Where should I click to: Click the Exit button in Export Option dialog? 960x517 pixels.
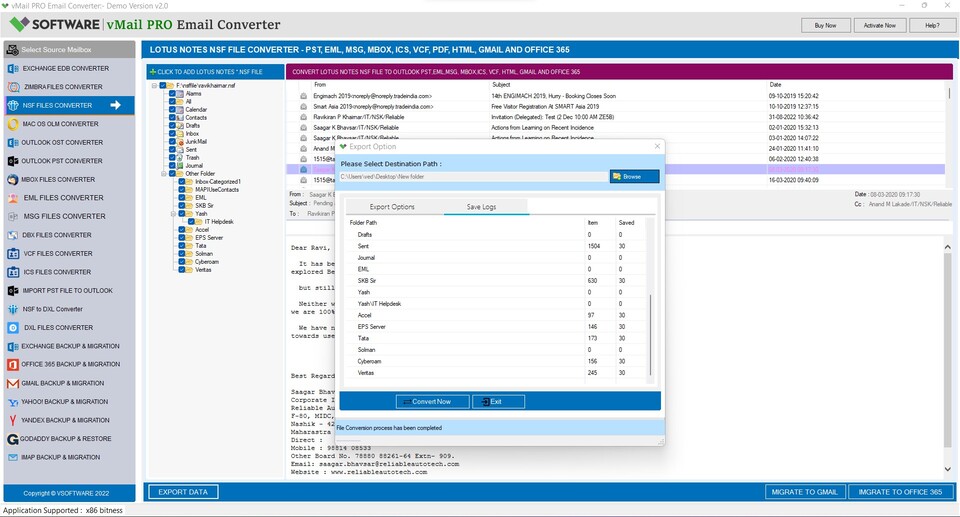(x=498, y=402)
